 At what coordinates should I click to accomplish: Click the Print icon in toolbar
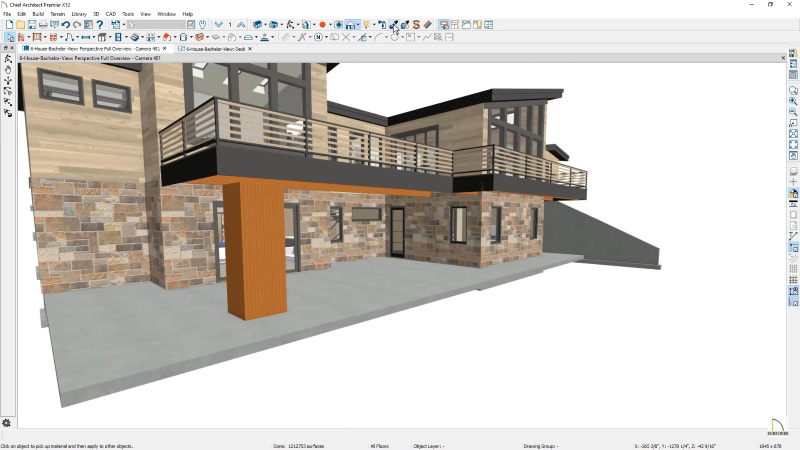coord(43,24)
